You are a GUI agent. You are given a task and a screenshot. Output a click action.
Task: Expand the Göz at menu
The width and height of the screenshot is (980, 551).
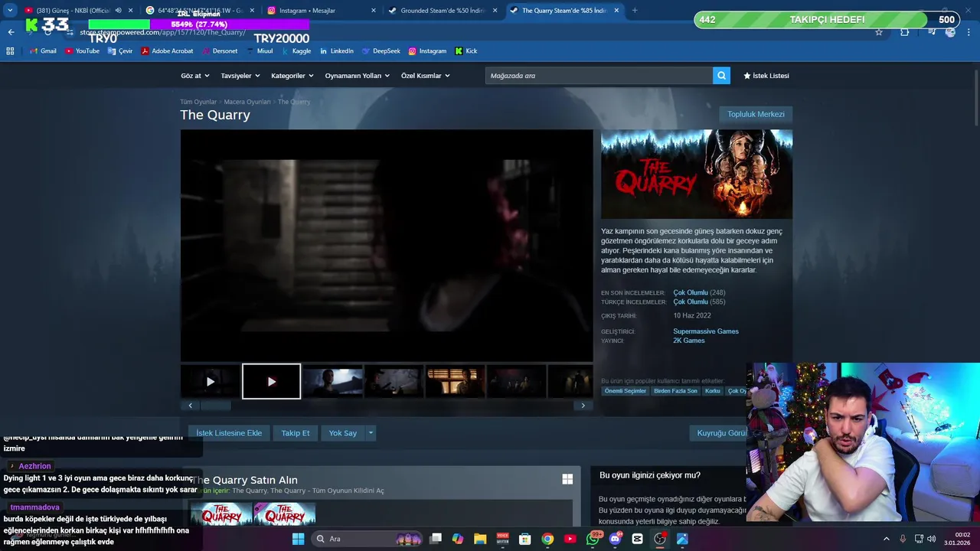[194, 76]
